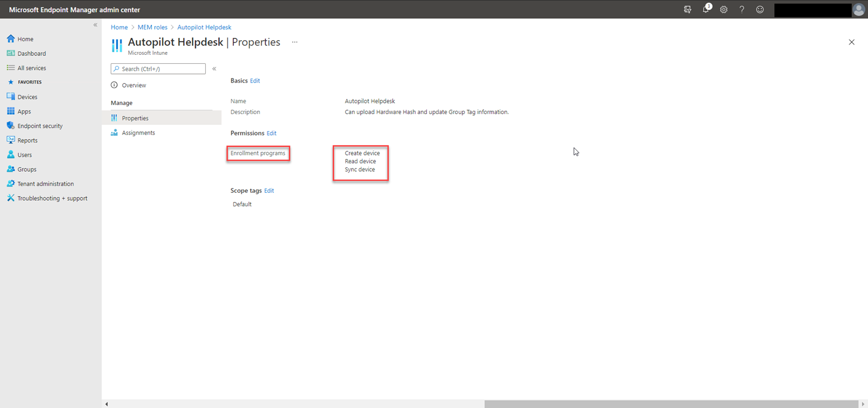Click the Name value 'Autopilot Helpdesk'

point(370,101)
